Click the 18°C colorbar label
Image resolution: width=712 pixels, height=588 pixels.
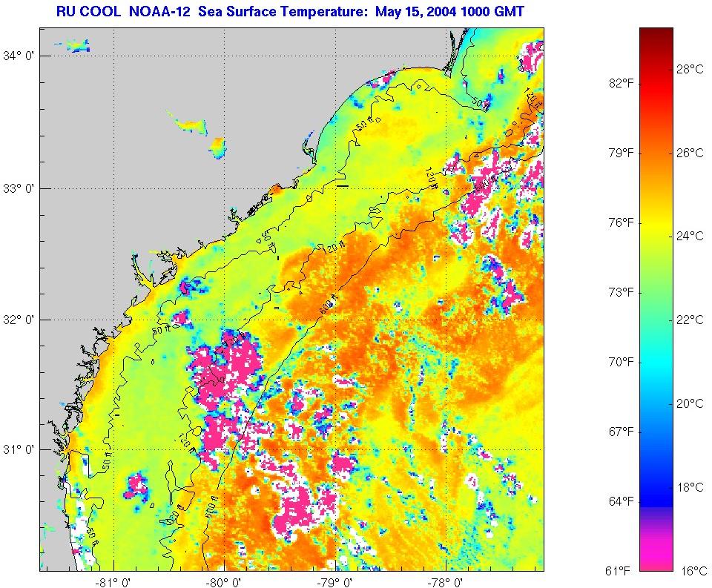pyautogui.click(x=690, y=487)
